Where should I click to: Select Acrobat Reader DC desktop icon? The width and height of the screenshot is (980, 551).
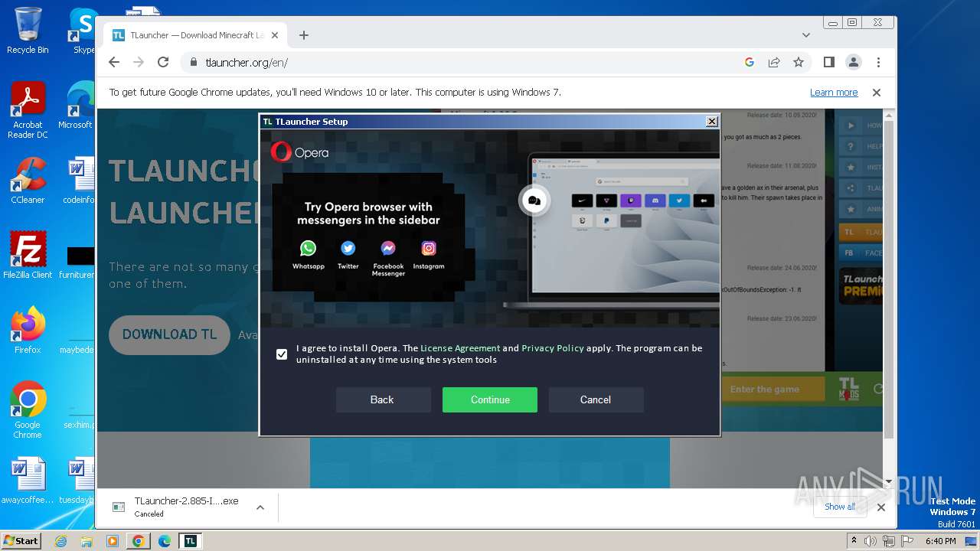tap(28, 111)
